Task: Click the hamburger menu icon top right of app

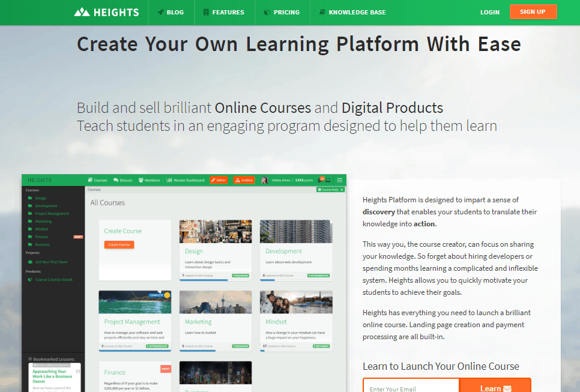Action: (340, 179)
